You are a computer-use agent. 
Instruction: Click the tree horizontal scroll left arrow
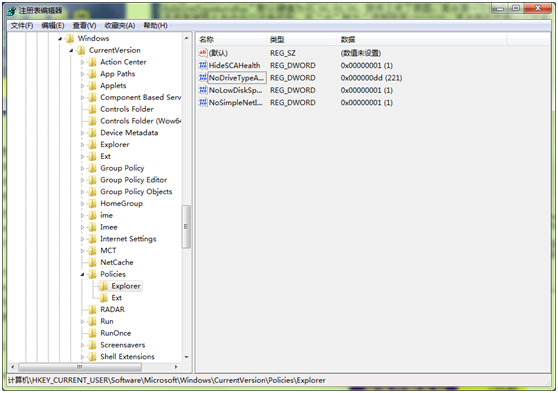[13, 367]
